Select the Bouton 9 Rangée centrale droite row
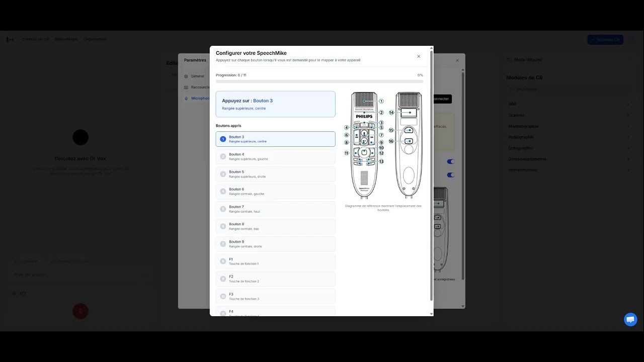 [275, 244]
